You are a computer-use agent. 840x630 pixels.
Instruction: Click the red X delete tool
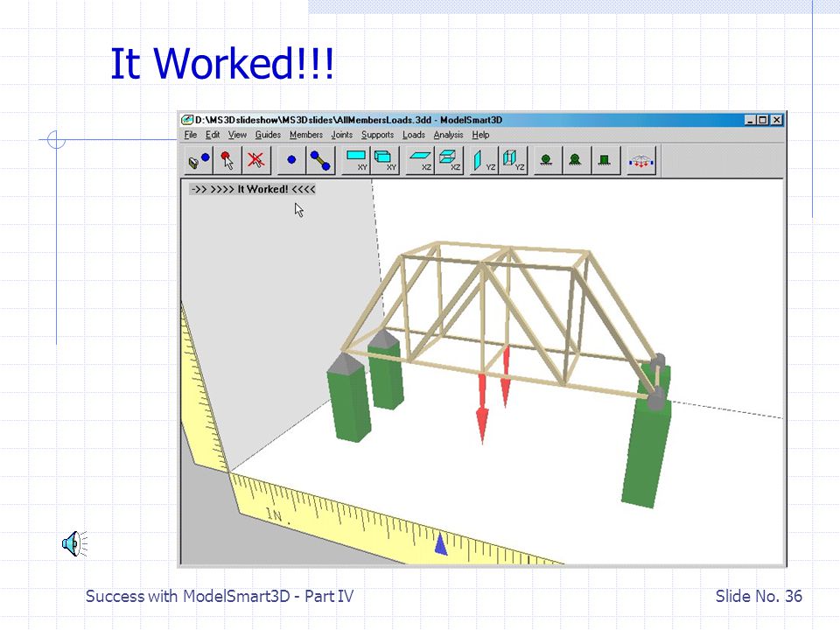pyautogui.click(x=256, y=159)
